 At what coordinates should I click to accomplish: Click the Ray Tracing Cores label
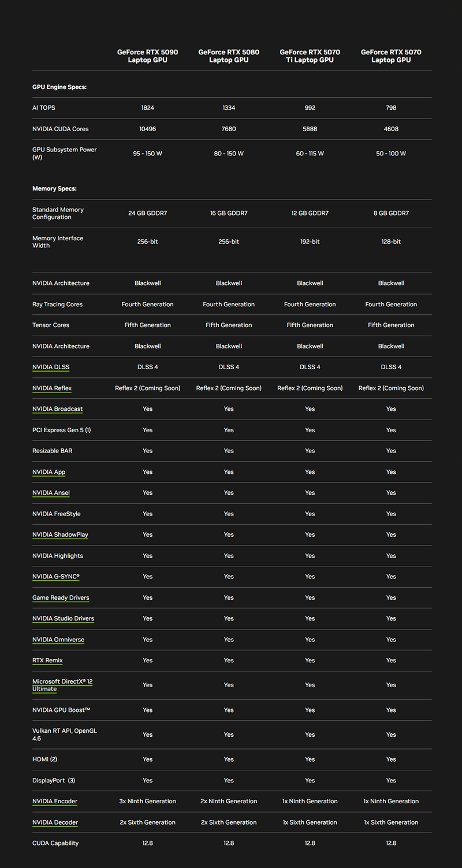(57, 304)
